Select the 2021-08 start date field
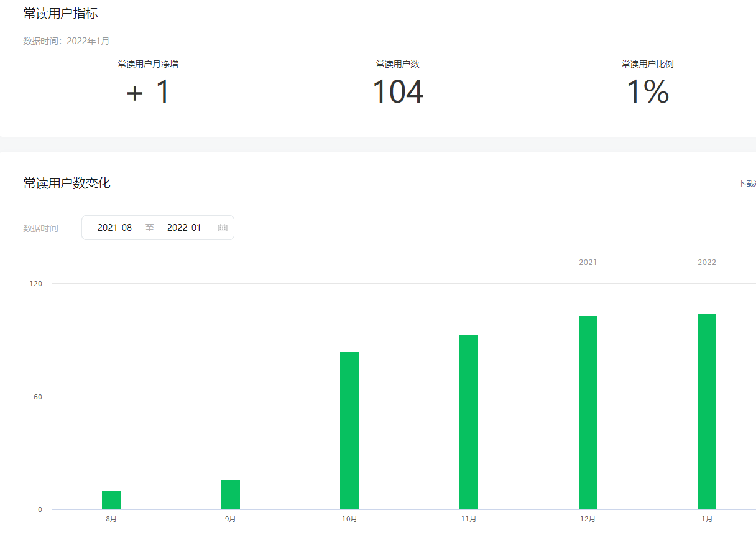756x553 pixels. 115,228
